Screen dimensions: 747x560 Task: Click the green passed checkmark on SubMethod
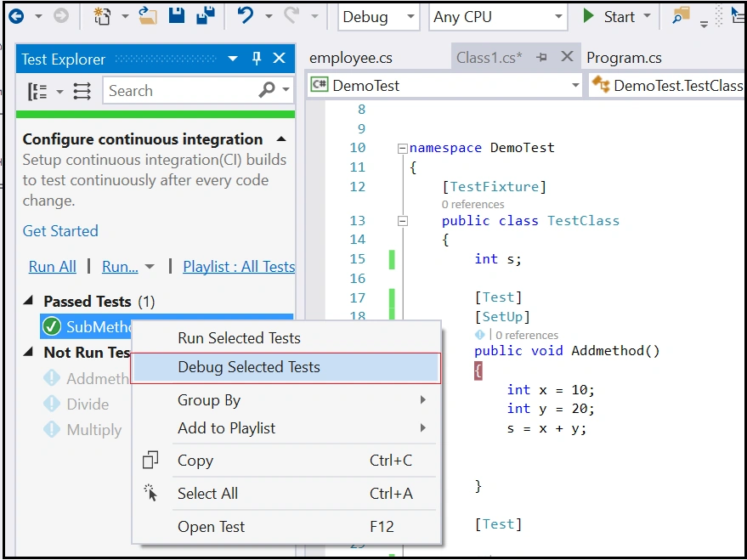[52, 326]
